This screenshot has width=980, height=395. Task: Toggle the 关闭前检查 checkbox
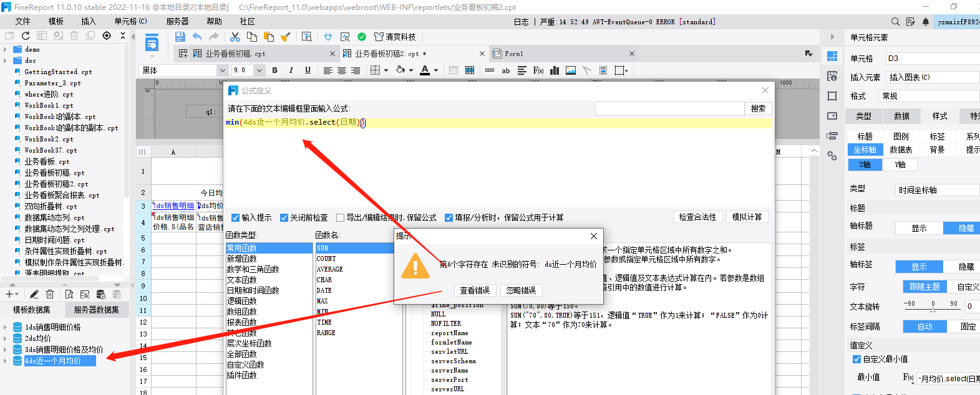click(x=284, y=217)
